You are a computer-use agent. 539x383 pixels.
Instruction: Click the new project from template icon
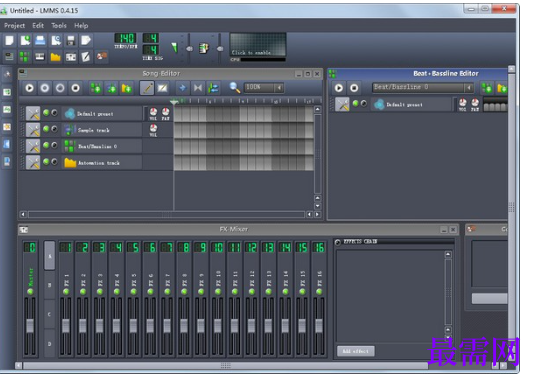click(25, 41)
